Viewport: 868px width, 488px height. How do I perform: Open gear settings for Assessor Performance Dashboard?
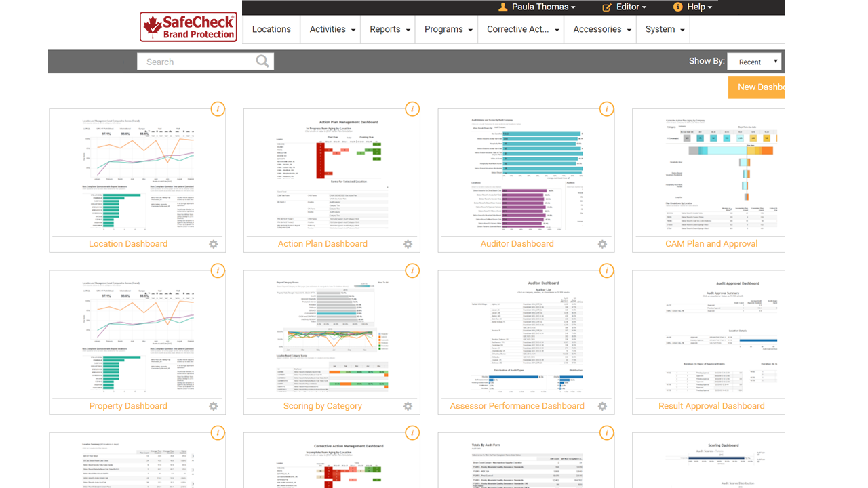coord(602,406)
